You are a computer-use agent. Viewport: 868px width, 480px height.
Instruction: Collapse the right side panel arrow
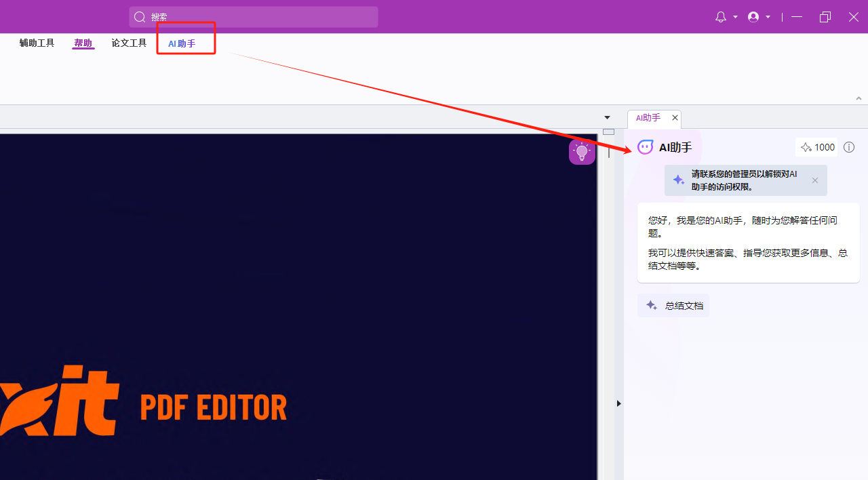(x=618, y=403)
